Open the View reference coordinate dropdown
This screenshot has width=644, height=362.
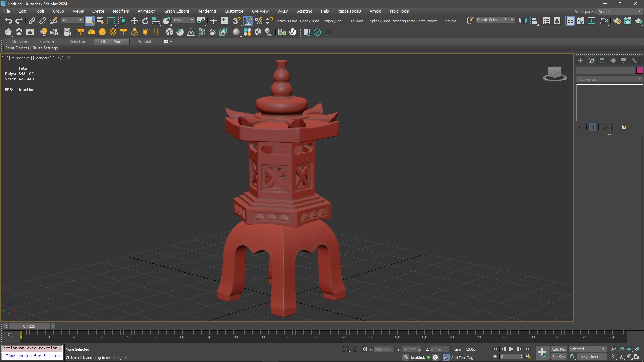pyautogui.click(x=183, y=20)
